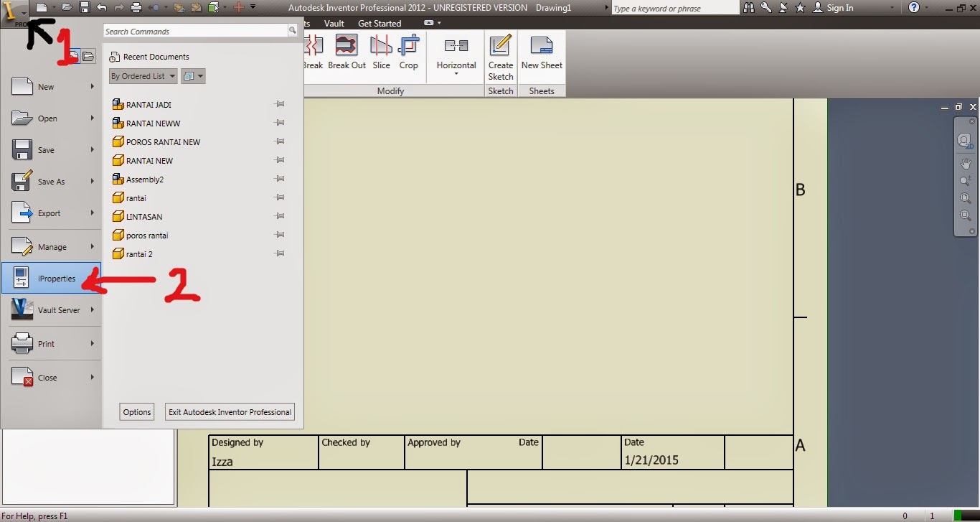This screenshot has width=980, height=522.
Task: Click the binoculars search icon
Action: pyautogui.click(x=749, y=7)
